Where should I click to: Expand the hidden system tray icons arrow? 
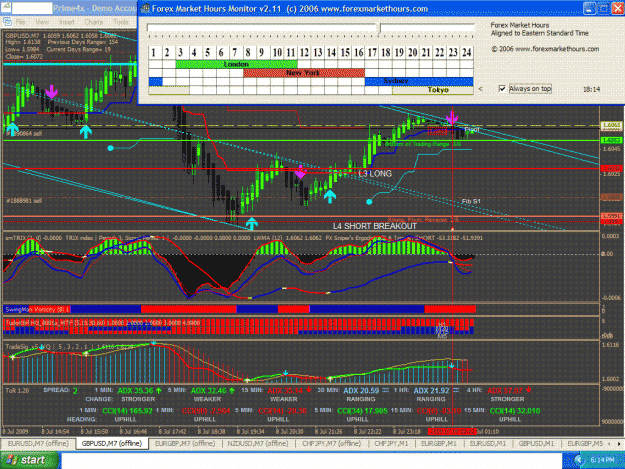click(x=578, y=460)
